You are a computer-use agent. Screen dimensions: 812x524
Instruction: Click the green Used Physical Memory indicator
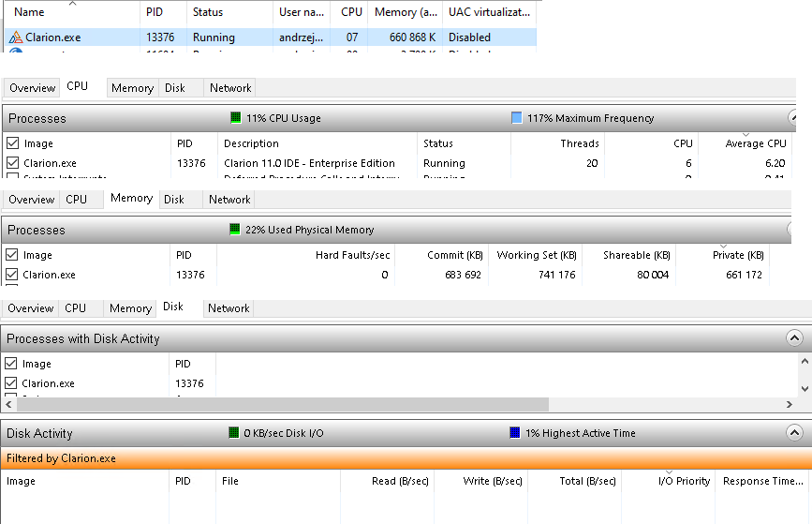coord(235,230)
